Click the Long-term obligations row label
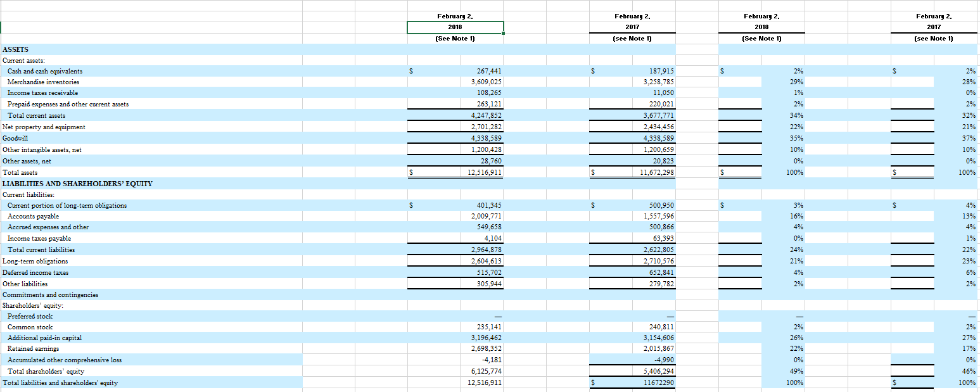 pyautogui.click(x=35, y=261)
